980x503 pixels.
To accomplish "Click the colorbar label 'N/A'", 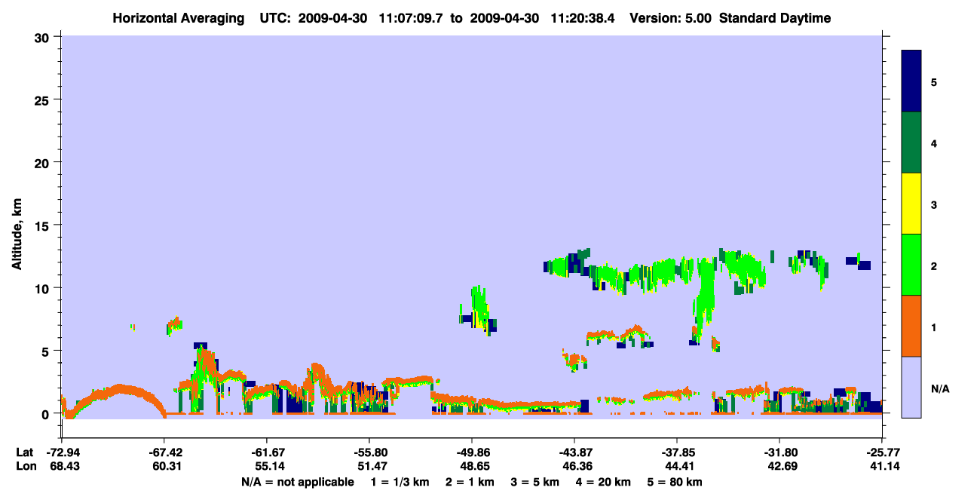I will (939, 389).
